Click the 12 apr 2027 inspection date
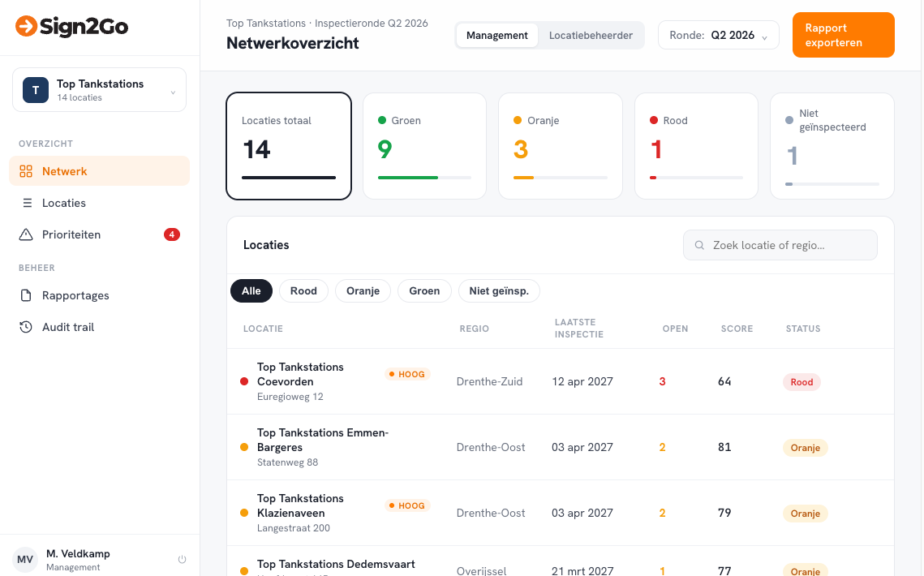 [582, 381]
